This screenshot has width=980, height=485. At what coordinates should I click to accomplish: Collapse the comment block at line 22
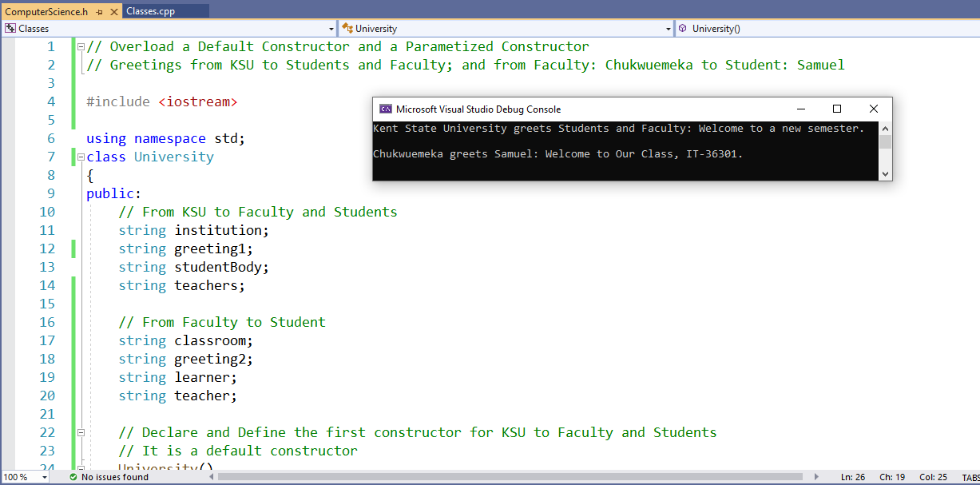[81, 432]
